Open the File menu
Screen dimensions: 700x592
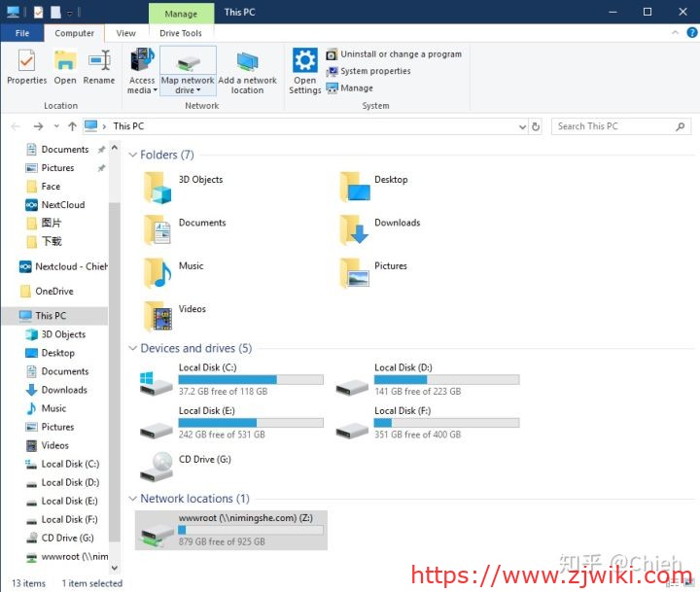22,33
